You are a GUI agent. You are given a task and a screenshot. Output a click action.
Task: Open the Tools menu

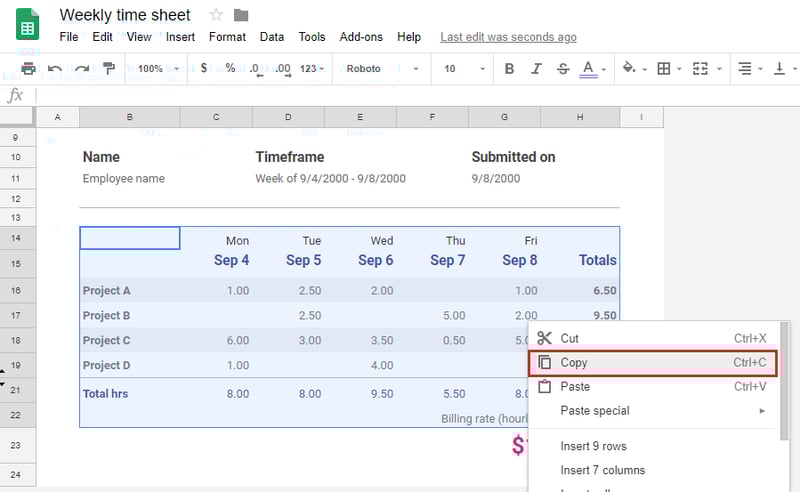pos(312,37)
